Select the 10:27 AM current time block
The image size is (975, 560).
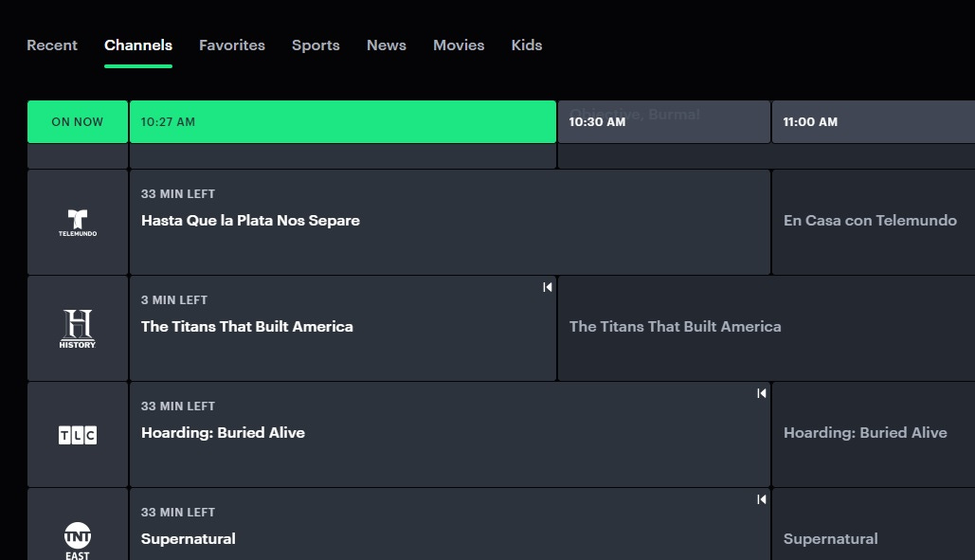click(343, 122)
